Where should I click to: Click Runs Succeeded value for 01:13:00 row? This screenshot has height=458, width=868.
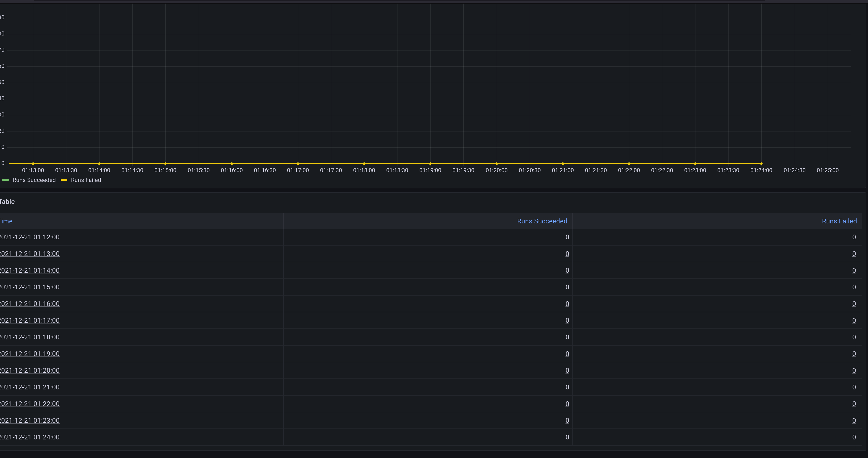[x=567, y=254]
